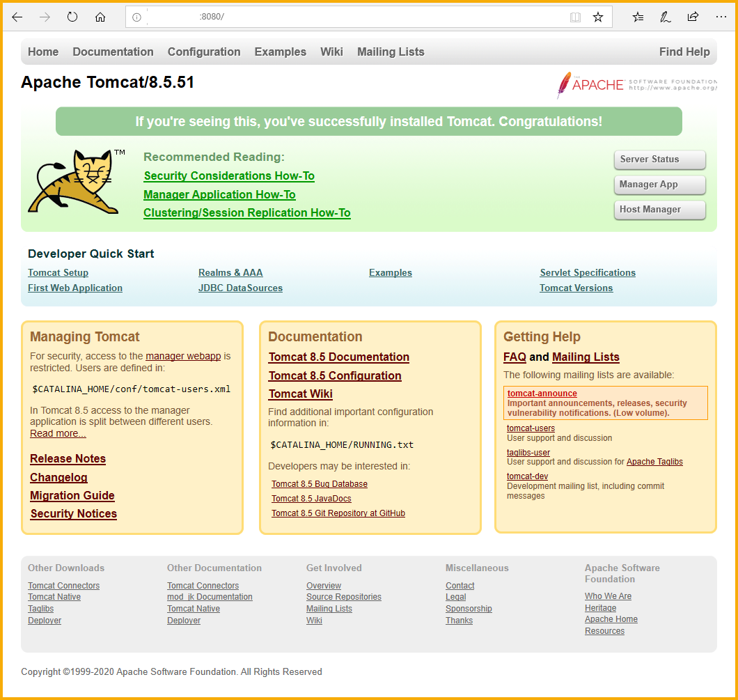Click the Server Status button
The image size is (738, 700).
659,160
